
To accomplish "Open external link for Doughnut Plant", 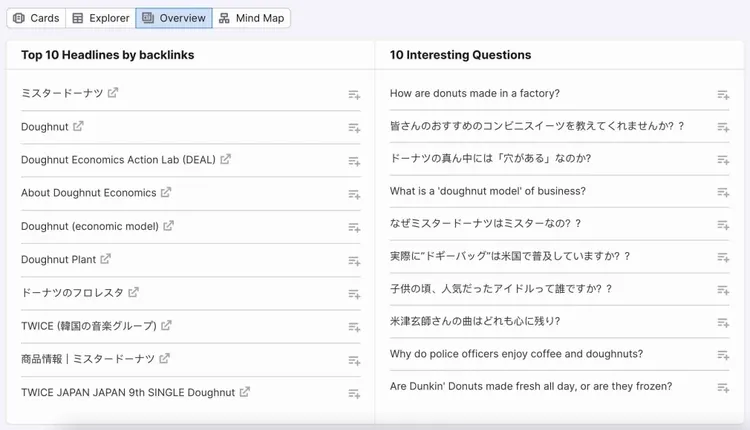I will pyautogui.click(x=106, y=259).
